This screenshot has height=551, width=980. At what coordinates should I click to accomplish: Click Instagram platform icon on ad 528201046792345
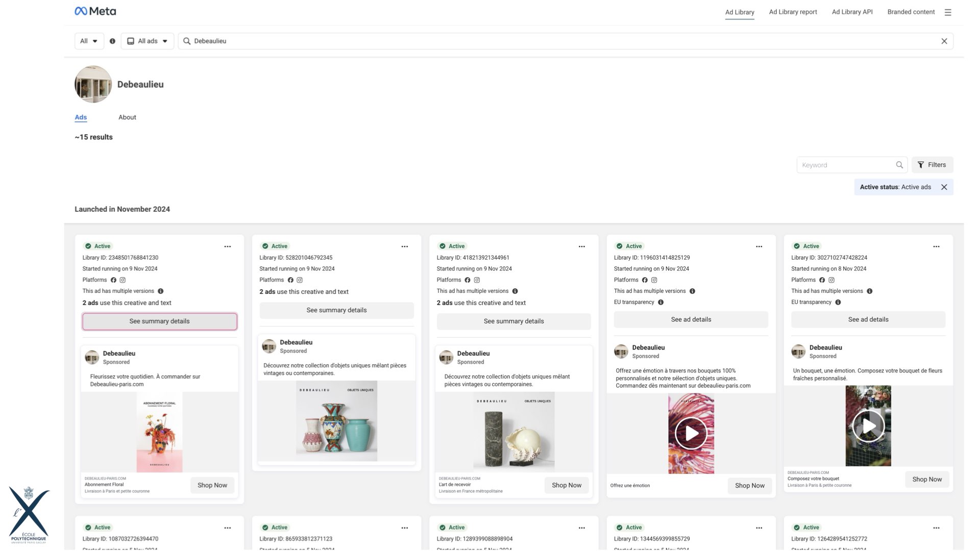point(300,280)
